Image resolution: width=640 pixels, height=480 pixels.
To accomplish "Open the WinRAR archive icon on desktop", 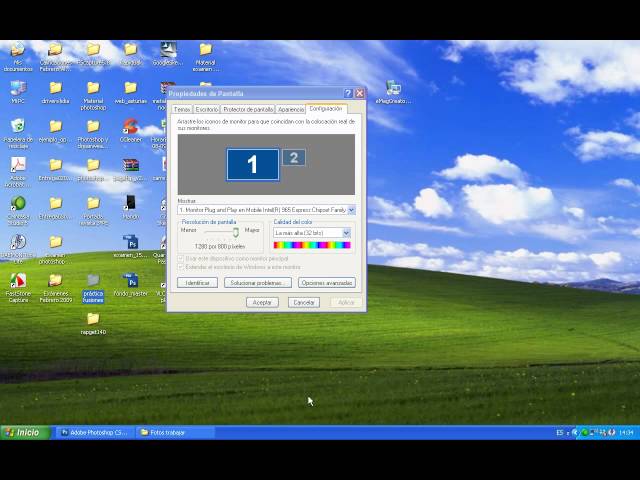I will coord(131,169).
